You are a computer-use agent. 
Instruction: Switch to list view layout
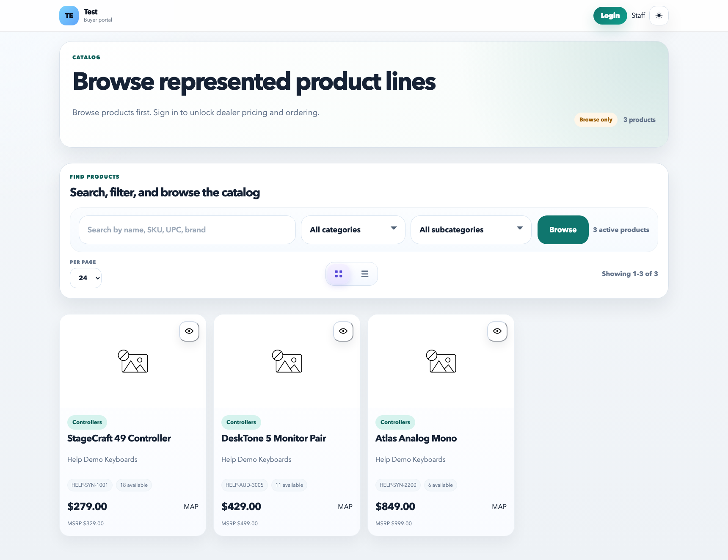(x=365, y=274)
